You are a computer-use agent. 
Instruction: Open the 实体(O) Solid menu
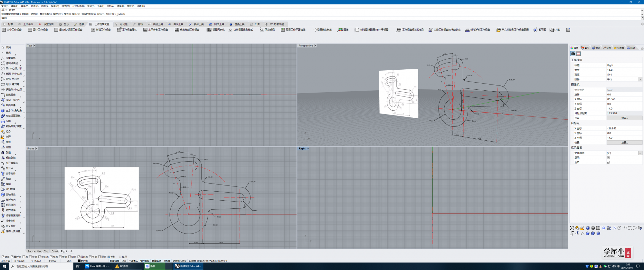pos(55,6)
